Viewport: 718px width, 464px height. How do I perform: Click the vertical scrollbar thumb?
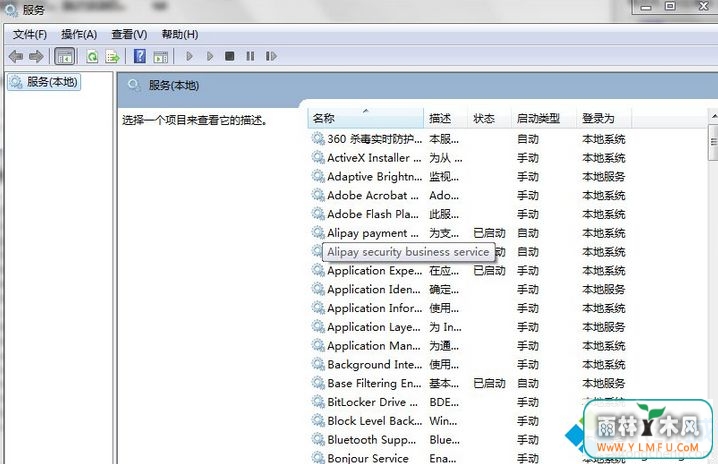713,142
